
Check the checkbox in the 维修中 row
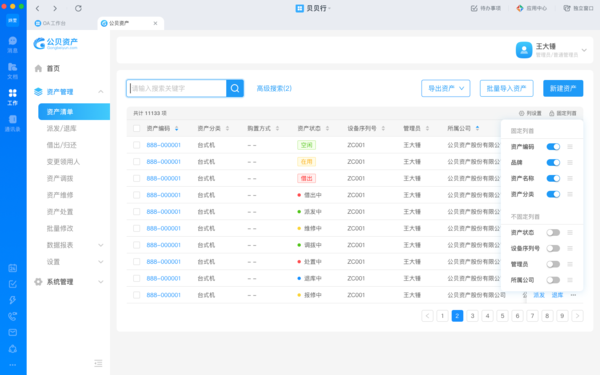tap(137, 228)
